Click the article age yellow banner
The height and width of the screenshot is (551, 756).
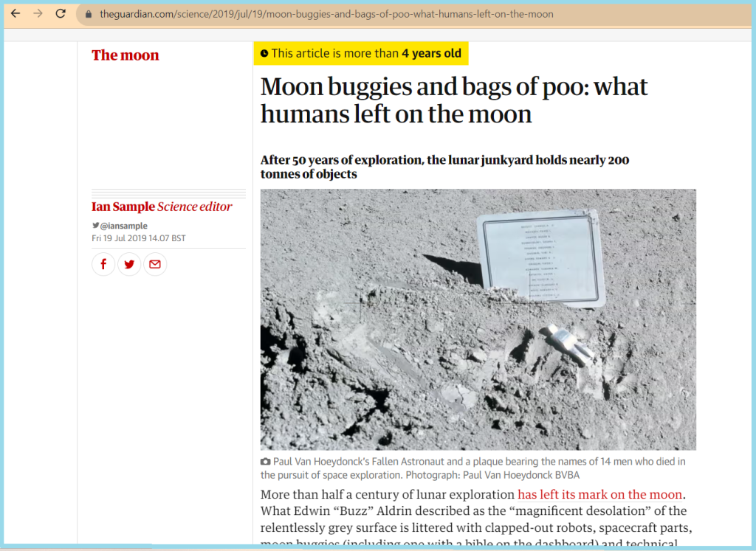pos(361,53)
